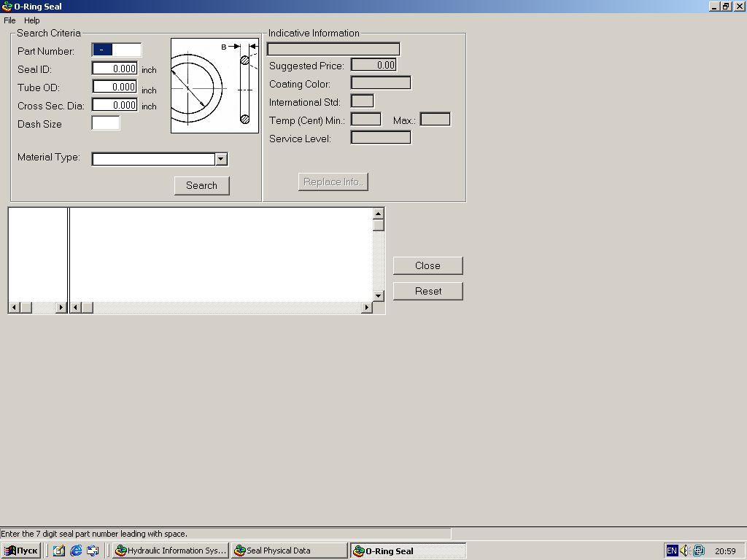The height and width of the screenshot is (560, 747).
Task: Focus the Tube OD input field
Action: pyautogui.click(x=115, y=87)
